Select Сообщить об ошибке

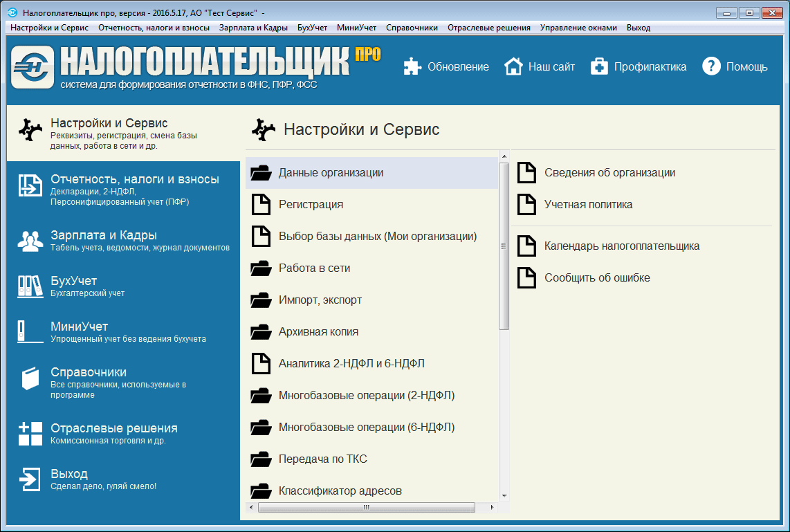(597, 277)
